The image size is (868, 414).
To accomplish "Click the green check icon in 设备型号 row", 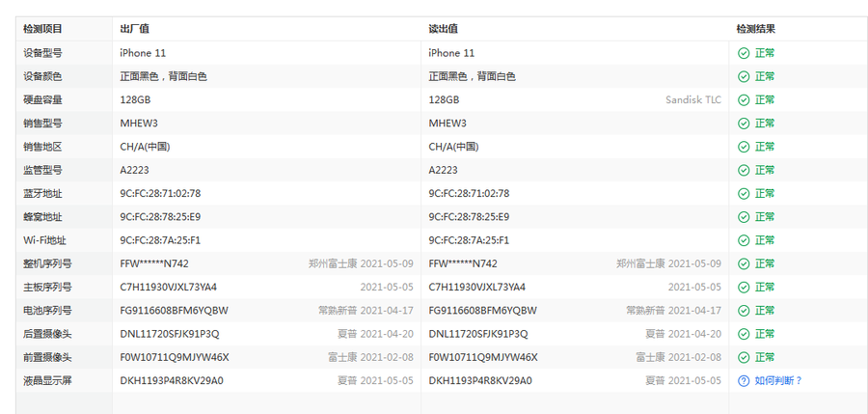I will (x=744, y=53).
